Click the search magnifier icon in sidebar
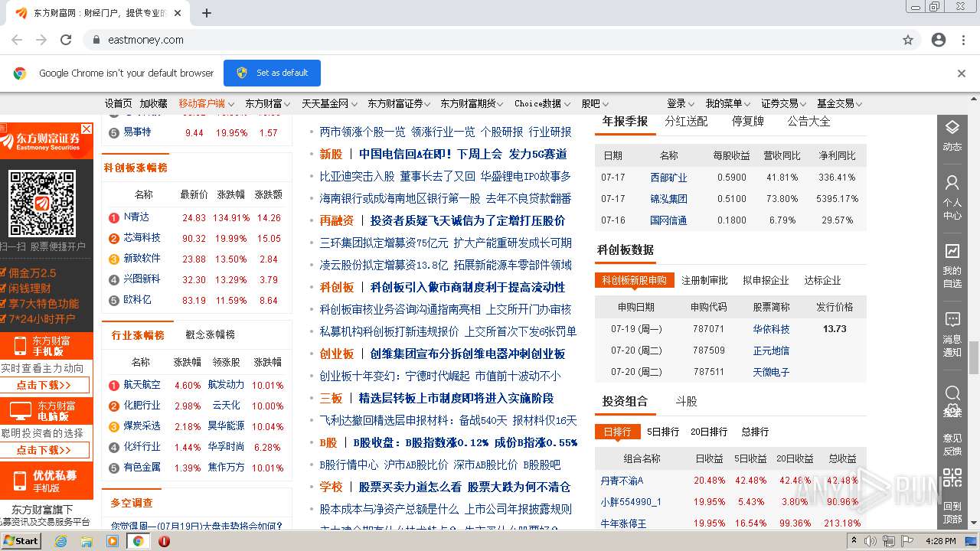 click(x=952, y=393)
